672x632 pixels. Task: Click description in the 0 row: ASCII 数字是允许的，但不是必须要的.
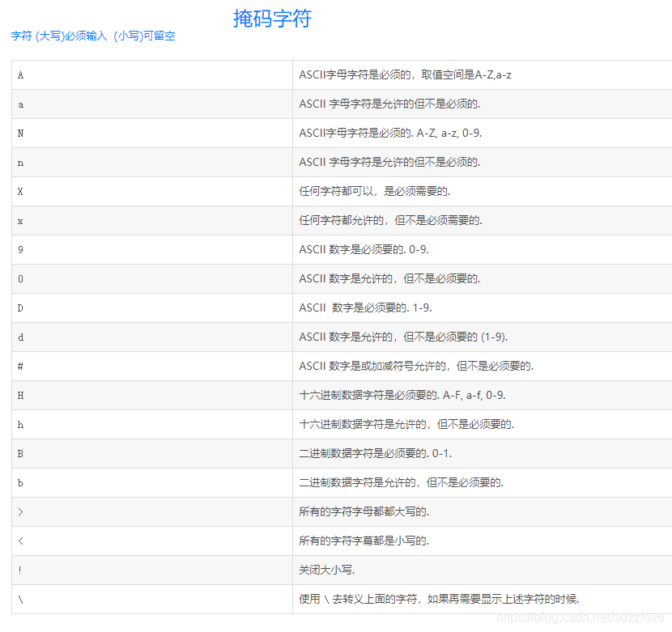[x=389, y=279]
